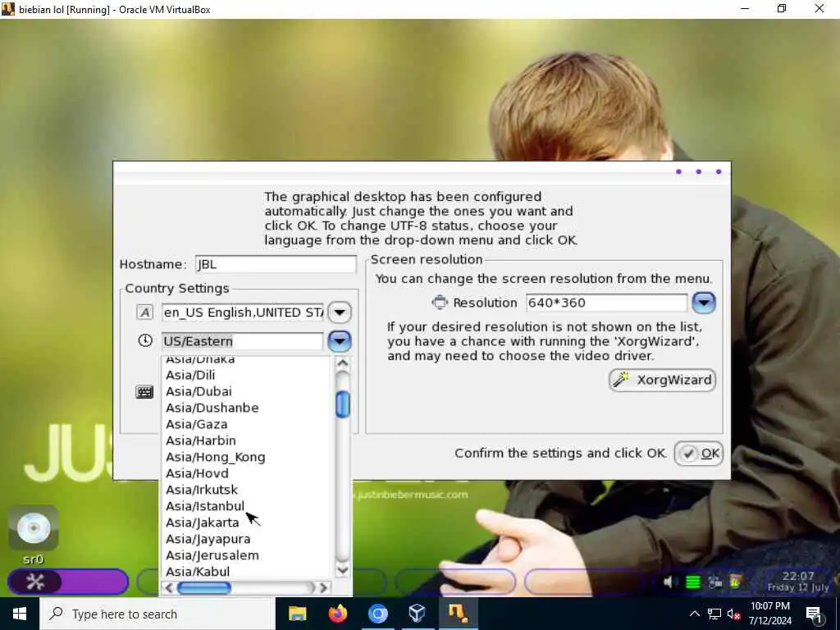Click last purple dot in dialog titlebar

point(719,172)
